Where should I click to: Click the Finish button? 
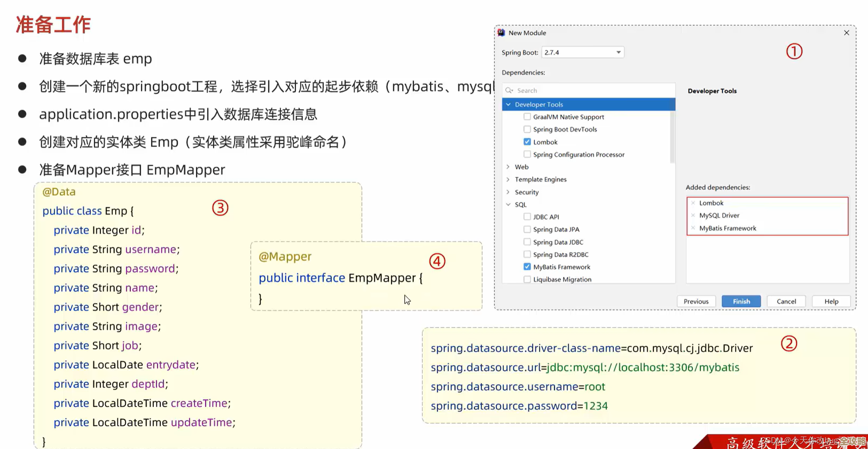(x=741, y=301)
